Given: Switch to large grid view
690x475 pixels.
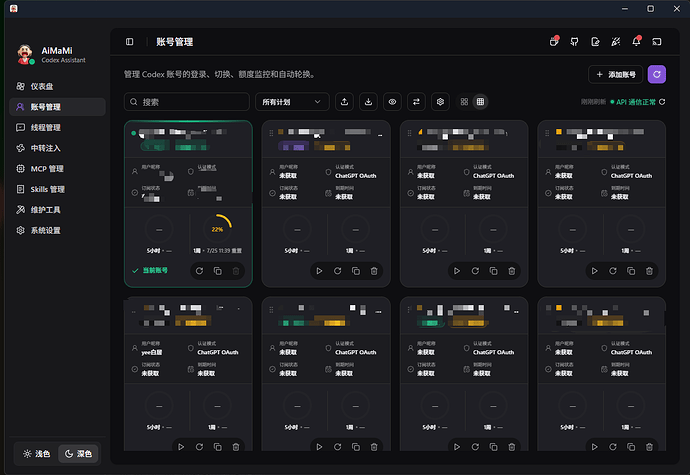Looking at the screenshot, I should coord(464,102).
